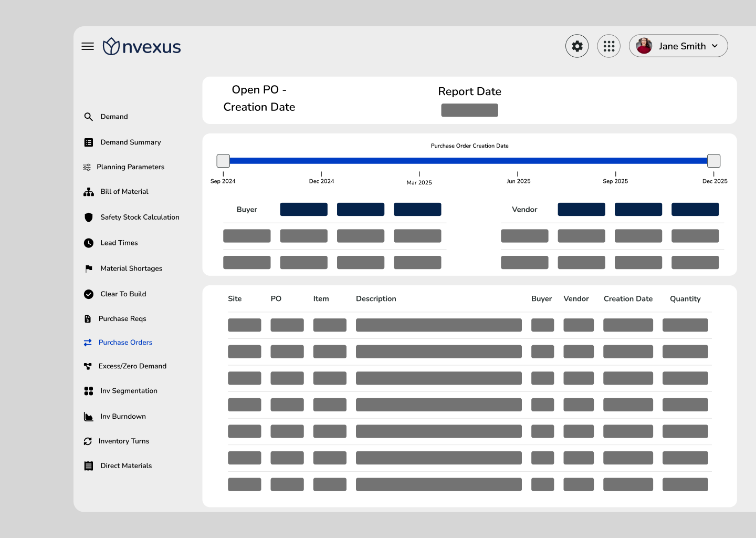Click the Purchase Reqs document icon
756x538 pixels.
[x=88, y=319]
